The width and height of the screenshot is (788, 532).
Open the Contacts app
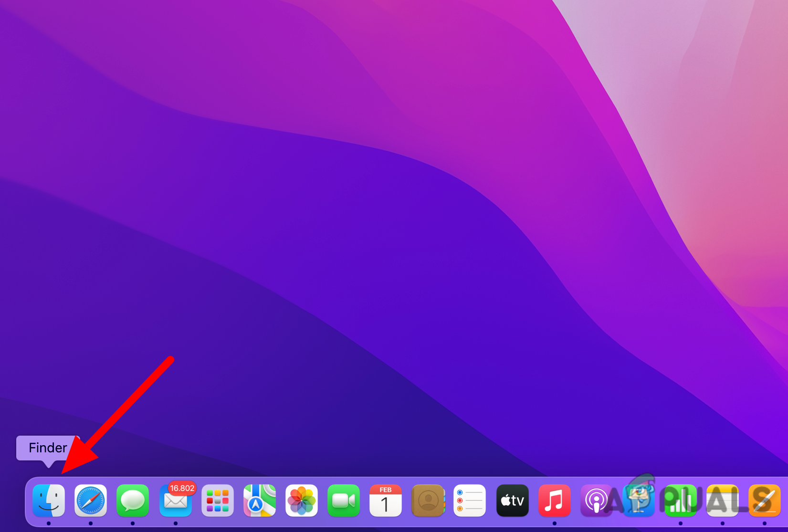428,501
